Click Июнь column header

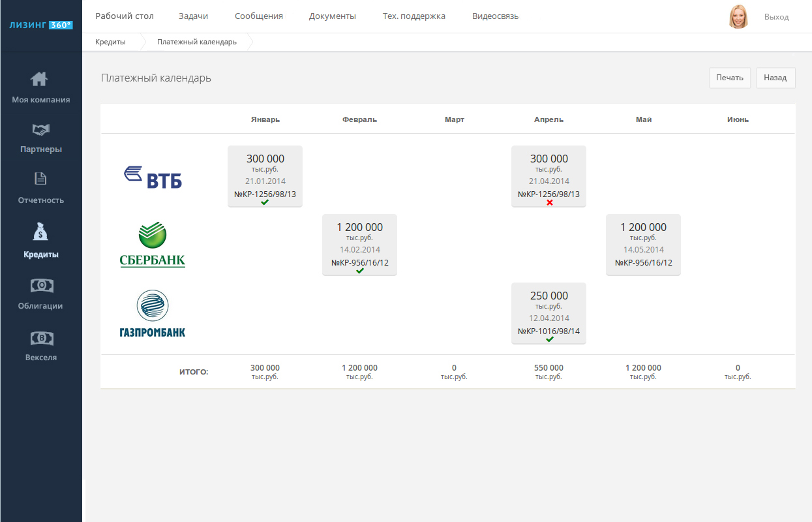click(x=738, y=119)
